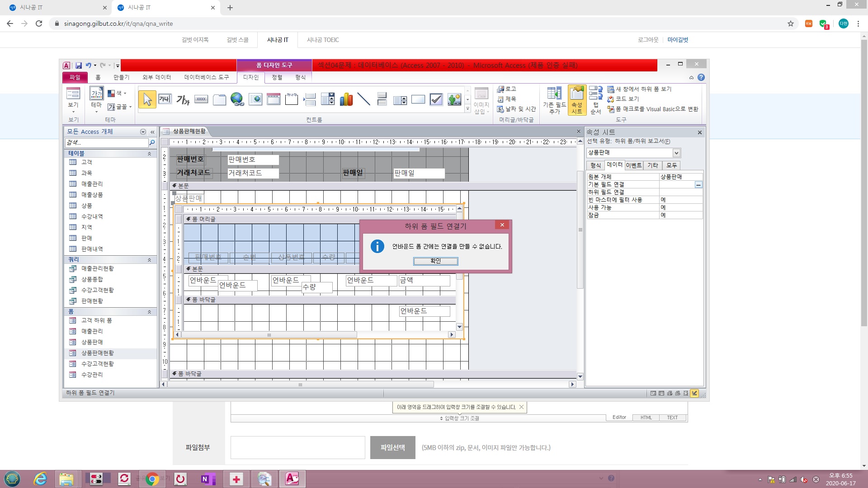
Task: Expand the controls gallery more arrow
Action: click(468, 109)
